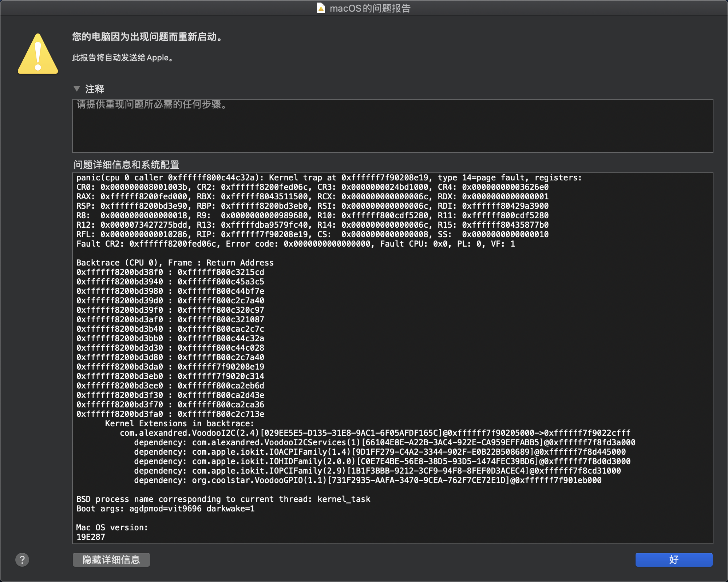The width and height of the screenshot is (728, 582).
Task: Click backtrace row 0xffffff8200bd3bb0
Action: pyautogui.click(x=170, y=338)
